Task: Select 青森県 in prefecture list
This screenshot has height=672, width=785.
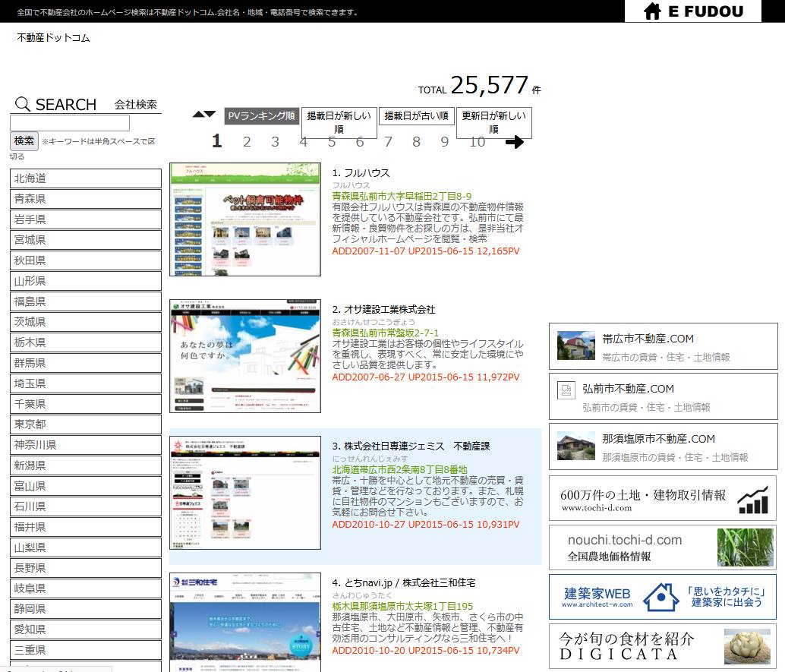Action: pyautogui.click(x=86, y=199)
